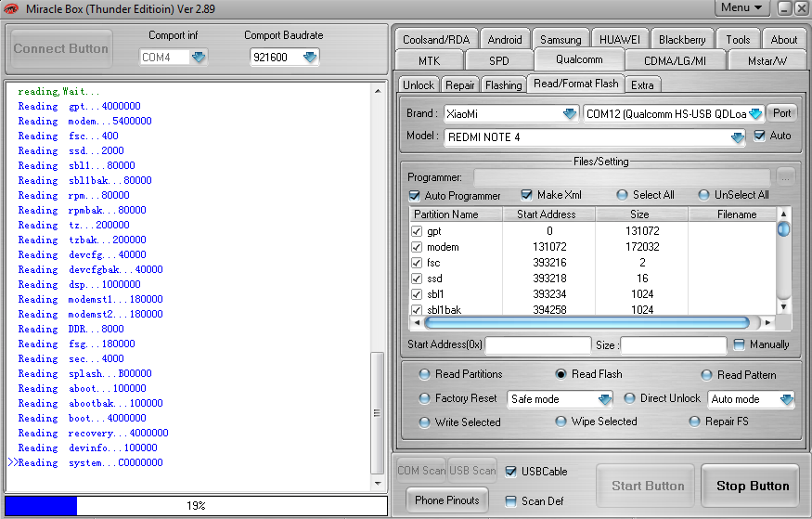The height and width of the screenshot is (519, 812).
Task: Switch to the MTK tab
Action: pyautogui.click(x=430, y=60)
